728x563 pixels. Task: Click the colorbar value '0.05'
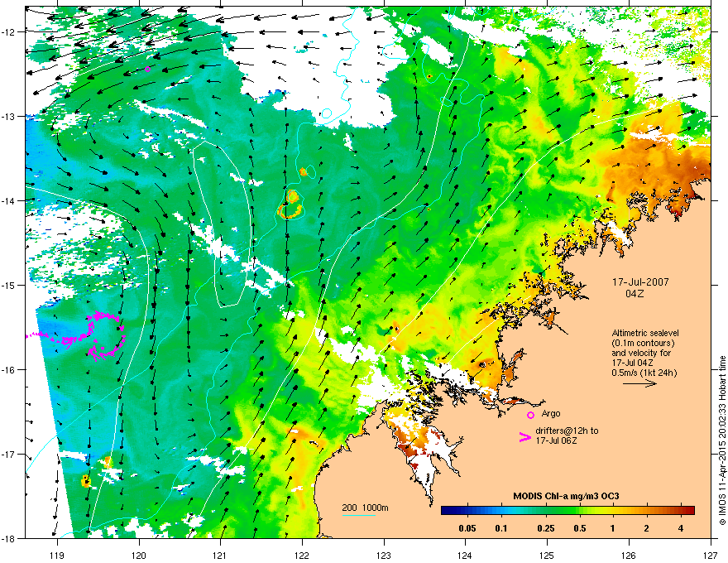(x=467, y=528)
